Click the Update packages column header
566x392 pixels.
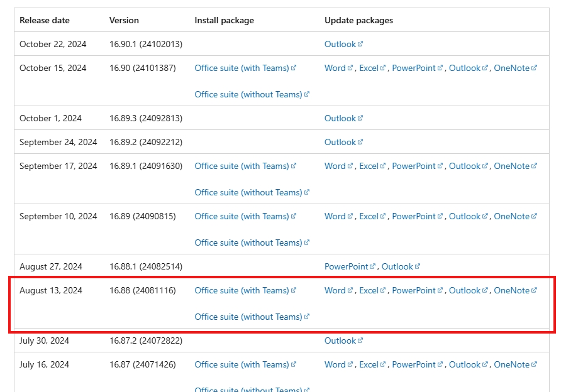pyautogui.click(x=359, y=20)
